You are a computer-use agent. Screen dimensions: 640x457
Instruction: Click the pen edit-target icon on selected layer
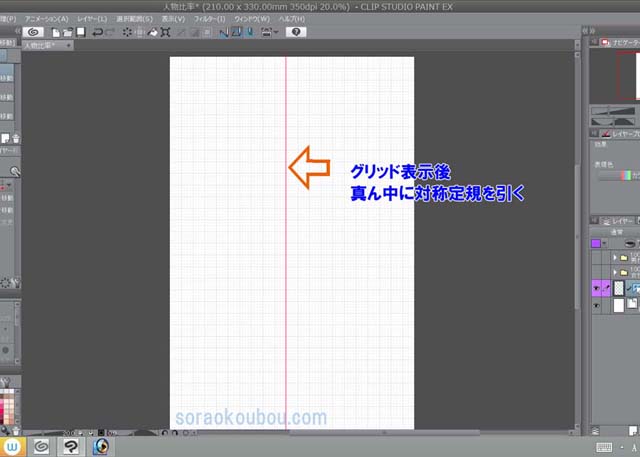coord(606,288)
